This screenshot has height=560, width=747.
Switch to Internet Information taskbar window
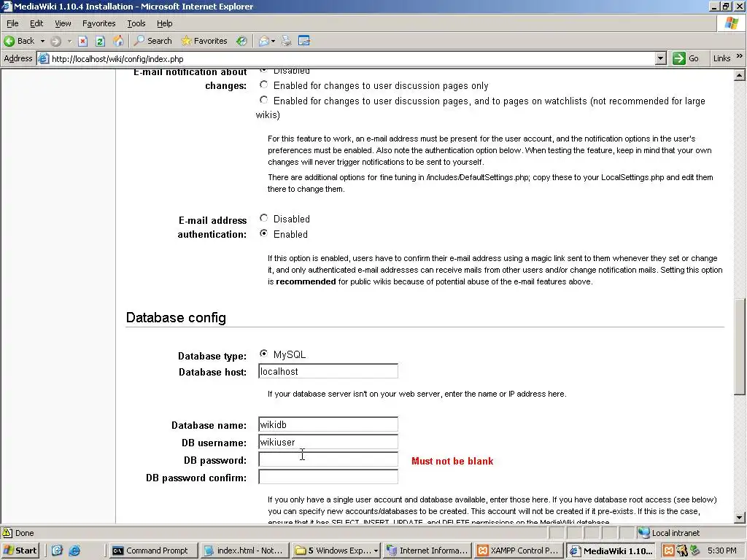click(x=427, y=551)
